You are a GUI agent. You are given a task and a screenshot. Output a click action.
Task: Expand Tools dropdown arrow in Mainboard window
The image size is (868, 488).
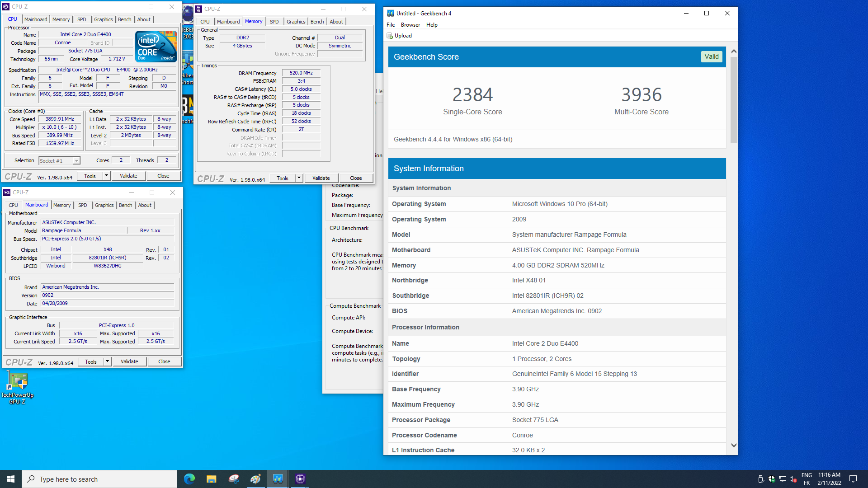[x=107, y=361]
